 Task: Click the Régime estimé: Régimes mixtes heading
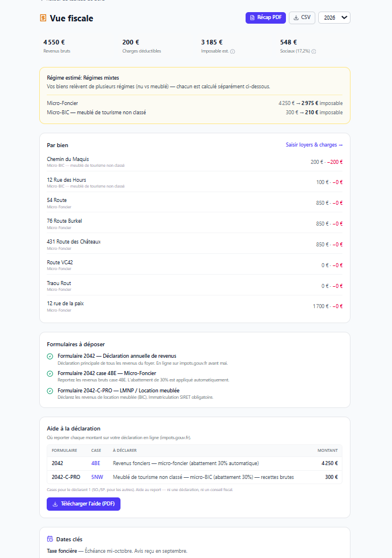click(x=83, y=78)
